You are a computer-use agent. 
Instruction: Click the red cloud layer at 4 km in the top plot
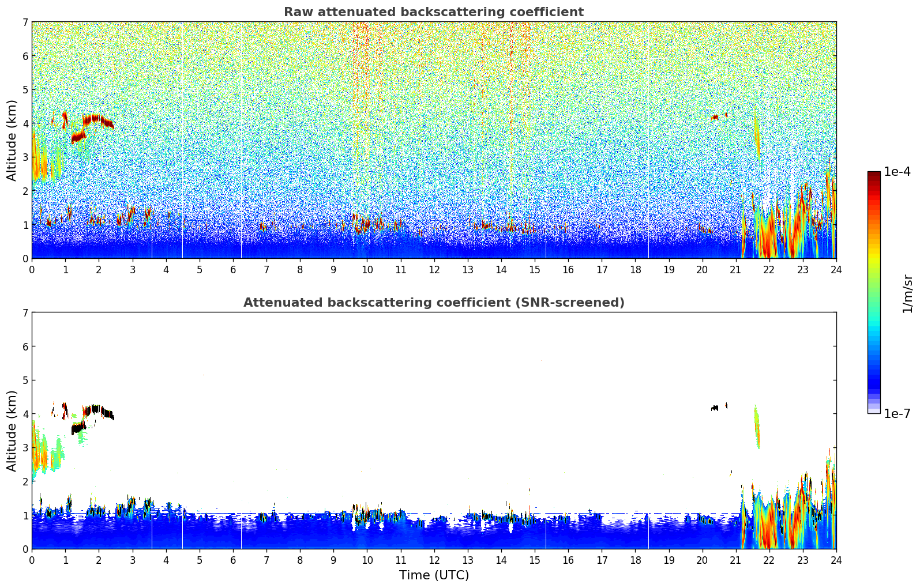coord(98,121)
